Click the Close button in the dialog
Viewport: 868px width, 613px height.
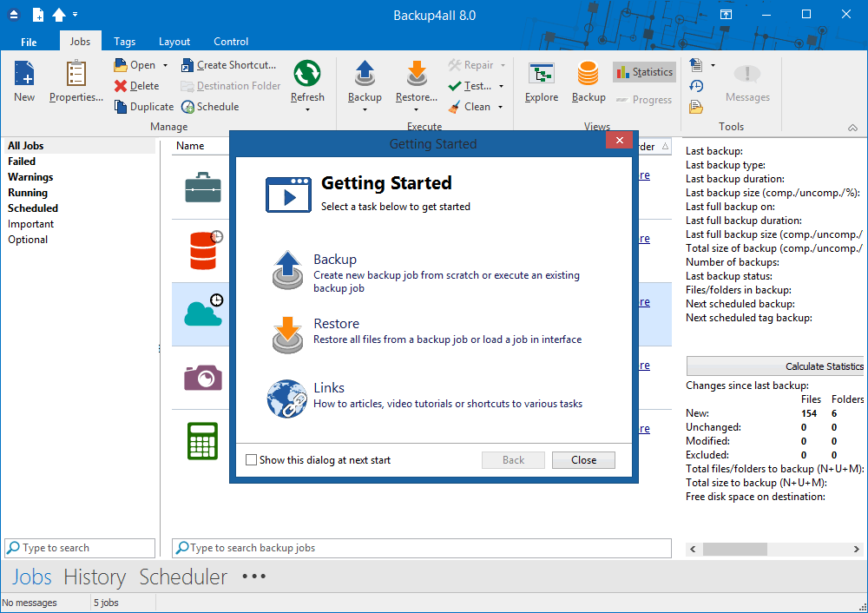[583, 460]
